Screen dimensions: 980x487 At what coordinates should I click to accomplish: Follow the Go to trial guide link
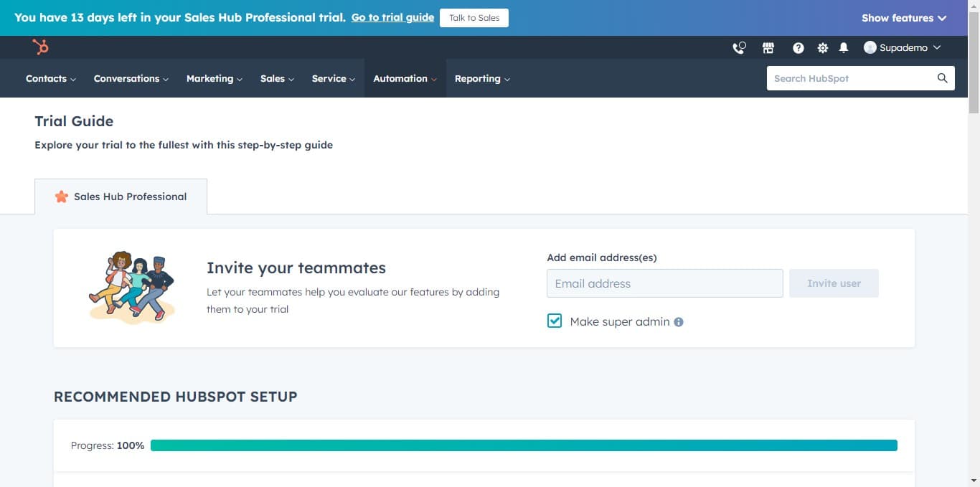(x=392, y=18)
